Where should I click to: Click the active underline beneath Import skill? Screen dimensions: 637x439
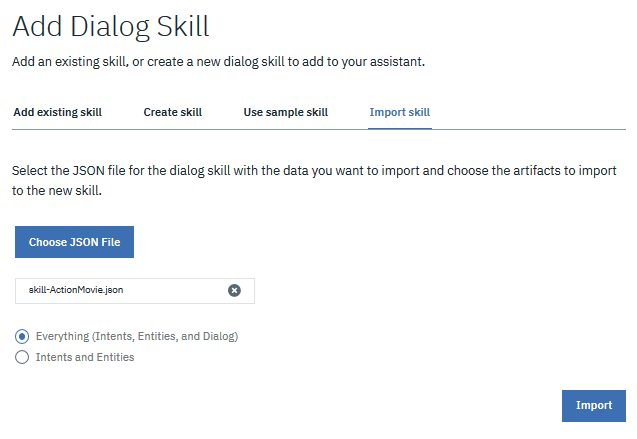(400, 128)
